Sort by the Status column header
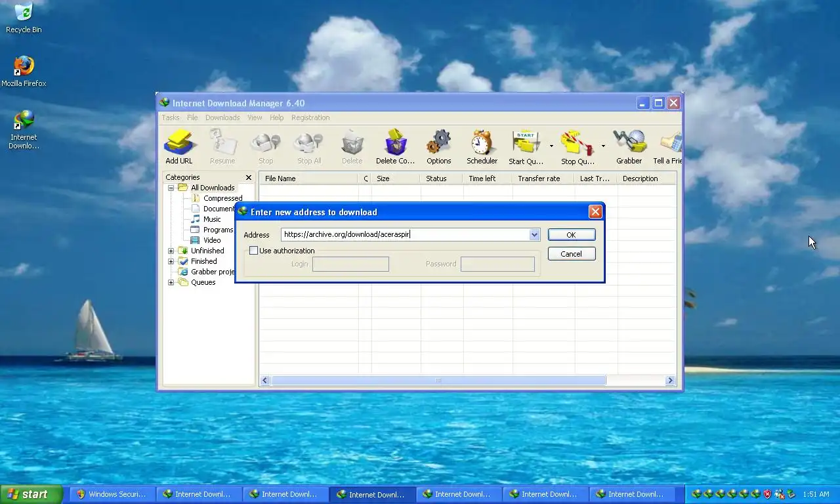The height and width of the screenshot is (504, 840). pos(442,178)
